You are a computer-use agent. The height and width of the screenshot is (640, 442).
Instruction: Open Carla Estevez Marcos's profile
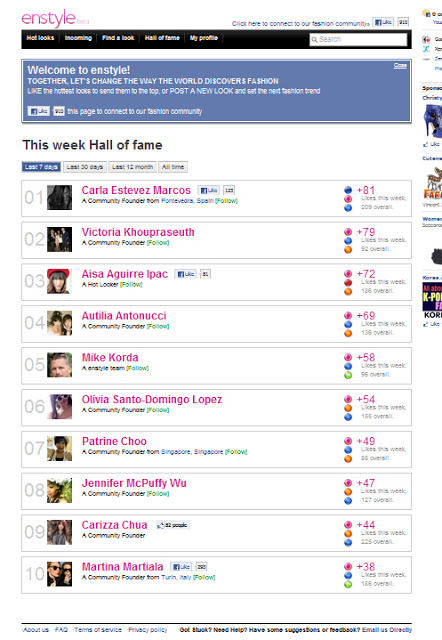[x=136, y=190]
